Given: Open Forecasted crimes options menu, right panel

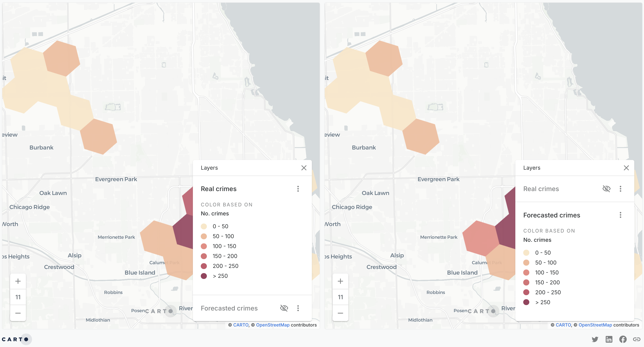Looking at the screenshot, I should coord(620,215).
